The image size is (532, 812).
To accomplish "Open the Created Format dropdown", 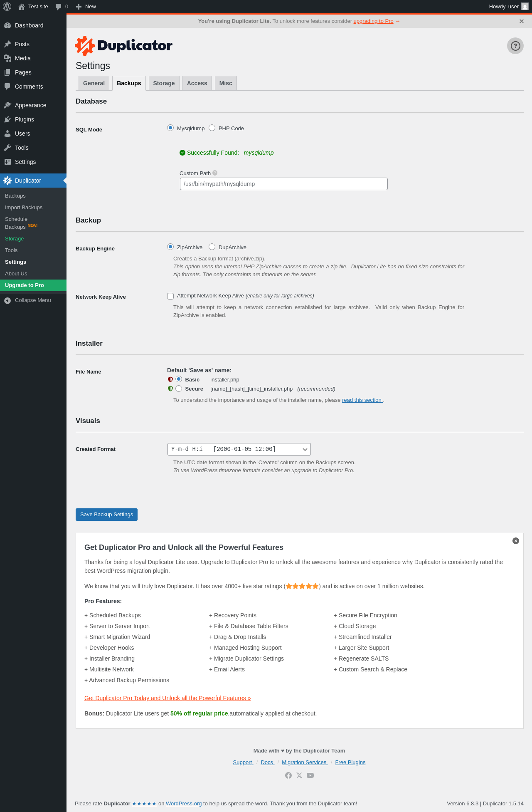I will tap(239, 449).
